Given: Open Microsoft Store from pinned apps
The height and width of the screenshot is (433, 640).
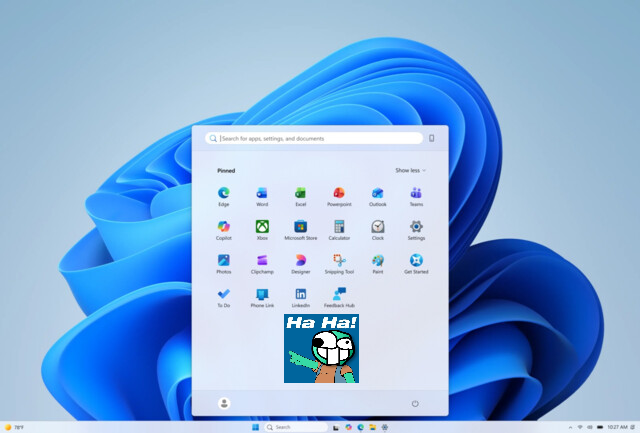Looking at the screenshot, I should 300,230.
